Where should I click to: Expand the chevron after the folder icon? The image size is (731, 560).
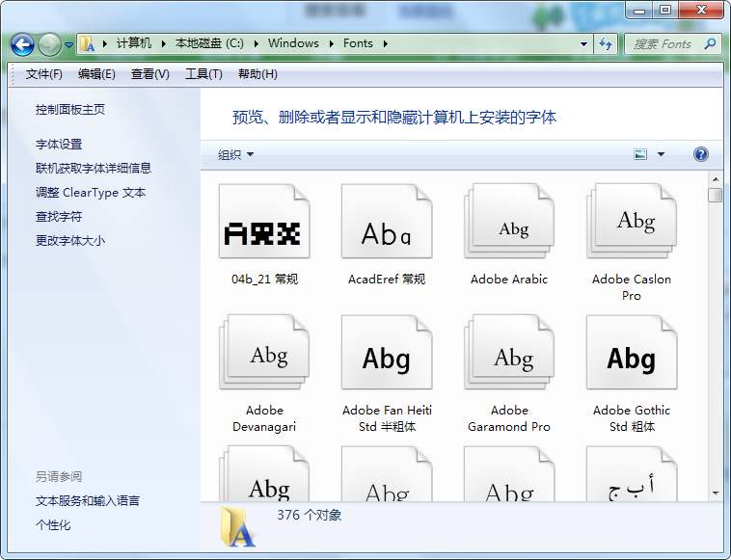coord(105,43)
